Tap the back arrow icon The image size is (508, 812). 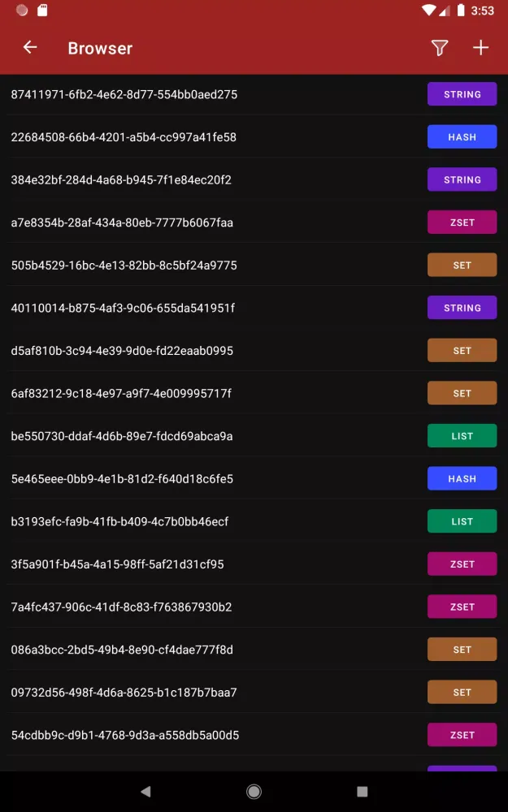point(30,48)
